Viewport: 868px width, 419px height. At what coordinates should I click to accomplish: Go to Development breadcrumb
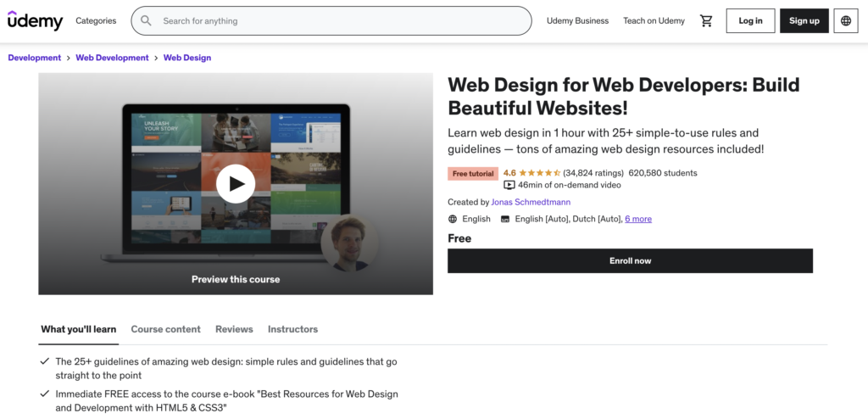34,58
